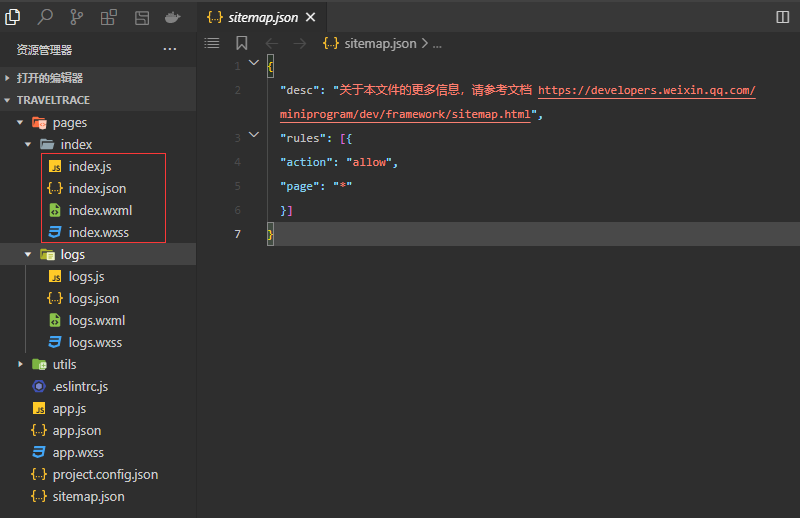Click sitemap.json in the breadcrumb
Image resolution: width=800 pixels, height=518 pixels.
click(x=380, y=44)
